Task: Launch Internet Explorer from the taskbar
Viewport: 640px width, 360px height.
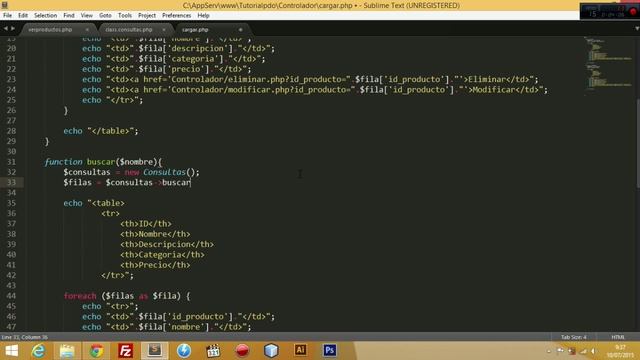Action: [38, 351]
